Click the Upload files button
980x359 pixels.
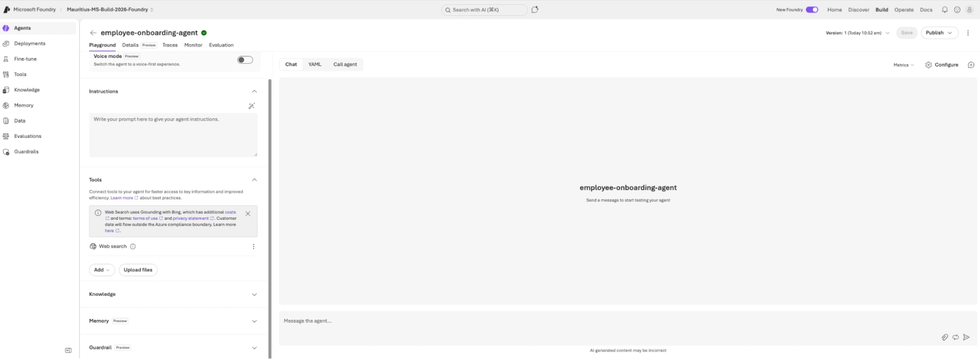click(138, 270)
